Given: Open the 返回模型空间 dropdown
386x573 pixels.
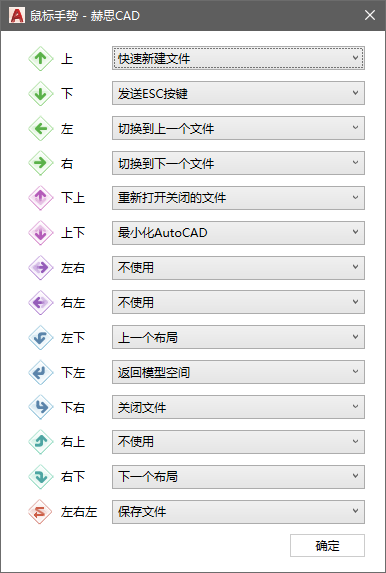Looking at the screenshot, I should tap(238, 372).
